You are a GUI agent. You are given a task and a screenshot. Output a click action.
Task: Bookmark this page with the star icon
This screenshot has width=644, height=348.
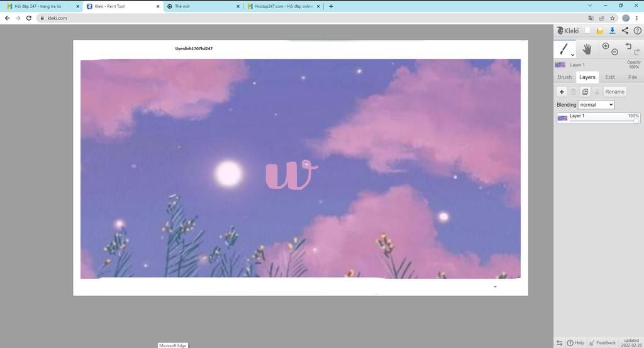click(613, 18)
